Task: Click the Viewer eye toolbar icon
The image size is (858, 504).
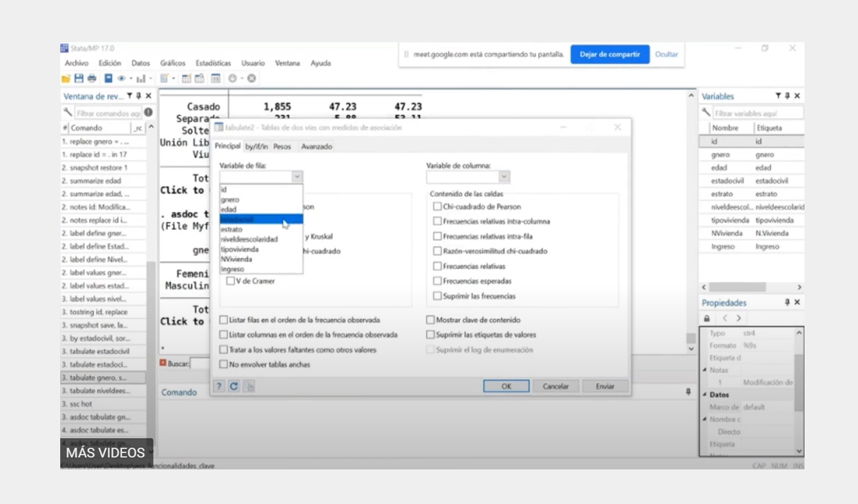Action: click(121, 79)
